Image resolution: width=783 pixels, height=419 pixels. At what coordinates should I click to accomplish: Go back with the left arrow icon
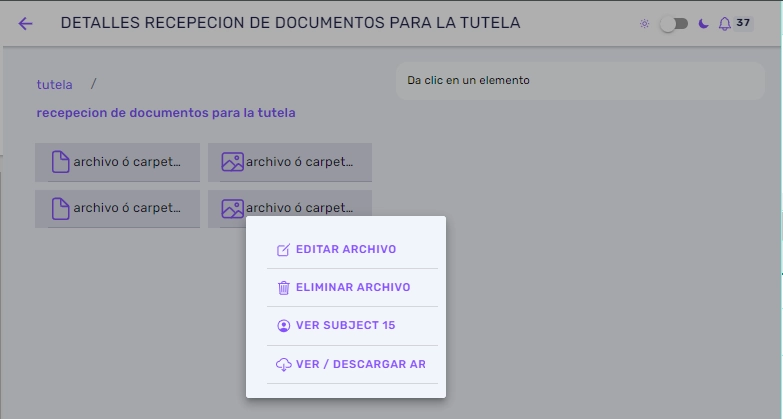25,23
